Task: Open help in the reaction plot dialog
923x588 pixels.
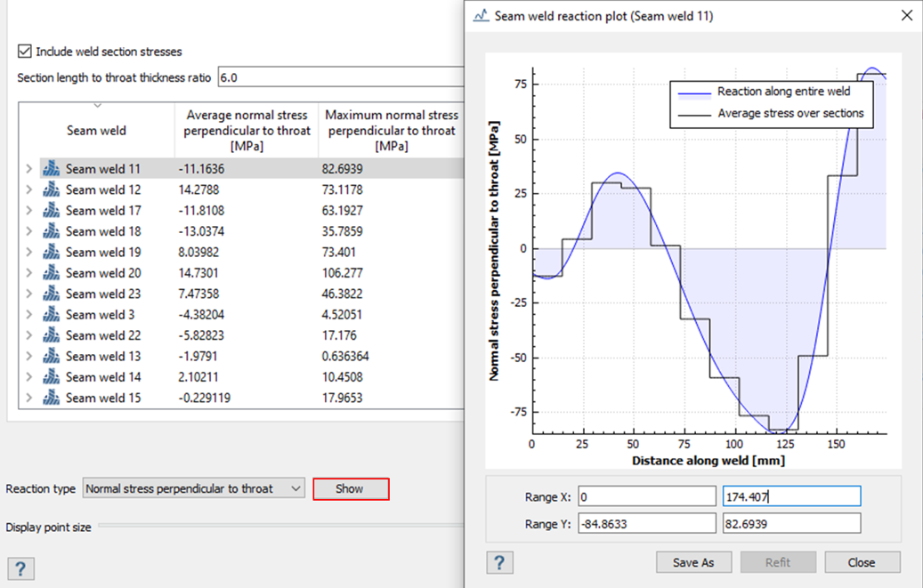Action: point(499,562)
